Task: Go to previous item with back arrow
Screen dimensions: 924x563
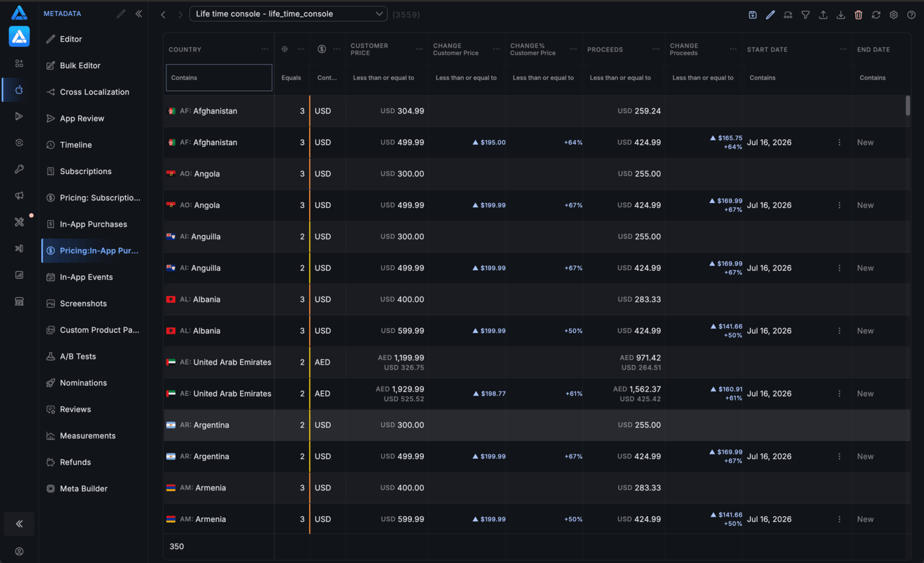Action: click(x=164, y=14)
